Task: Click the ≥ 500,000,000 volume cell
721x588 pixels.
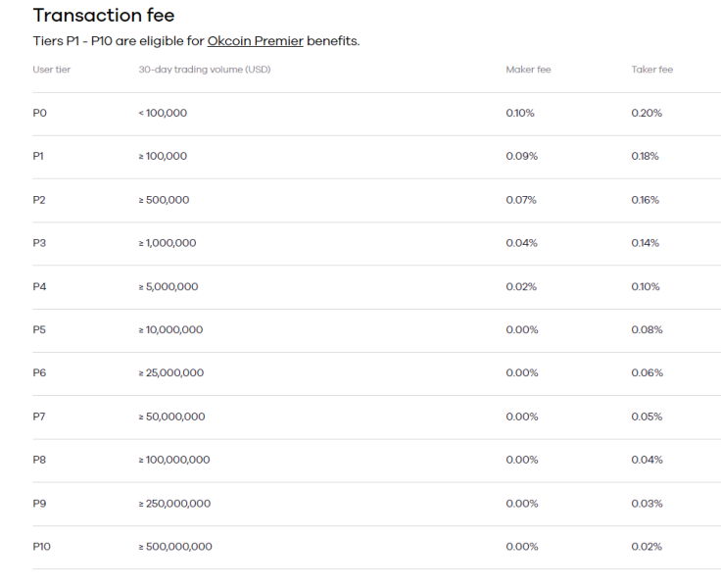Action: (175, 547)
